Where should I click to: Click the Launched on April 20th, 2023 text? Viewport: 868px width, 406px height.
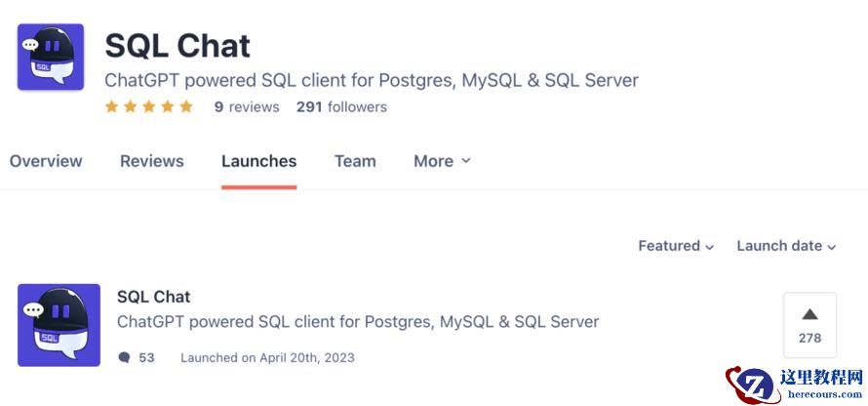267,358
